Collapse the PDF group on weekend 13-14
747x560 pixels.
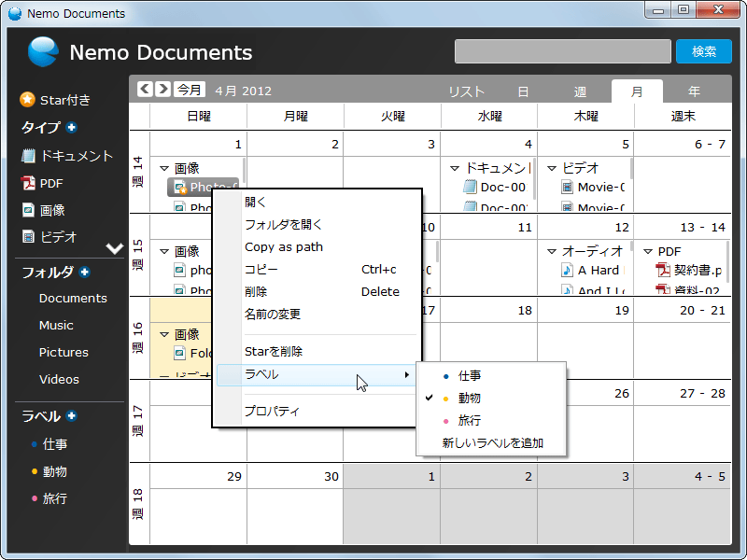click(648, 251)
